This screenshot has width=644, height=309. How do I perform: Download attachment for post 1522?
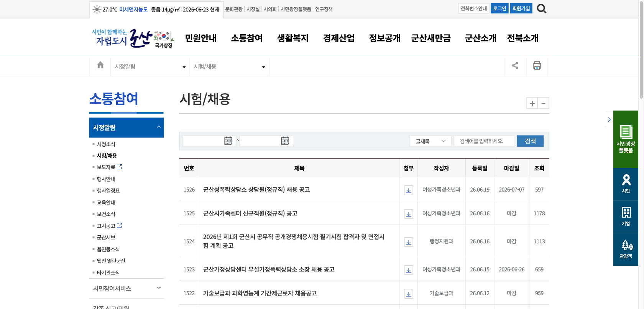click(409, 294)
